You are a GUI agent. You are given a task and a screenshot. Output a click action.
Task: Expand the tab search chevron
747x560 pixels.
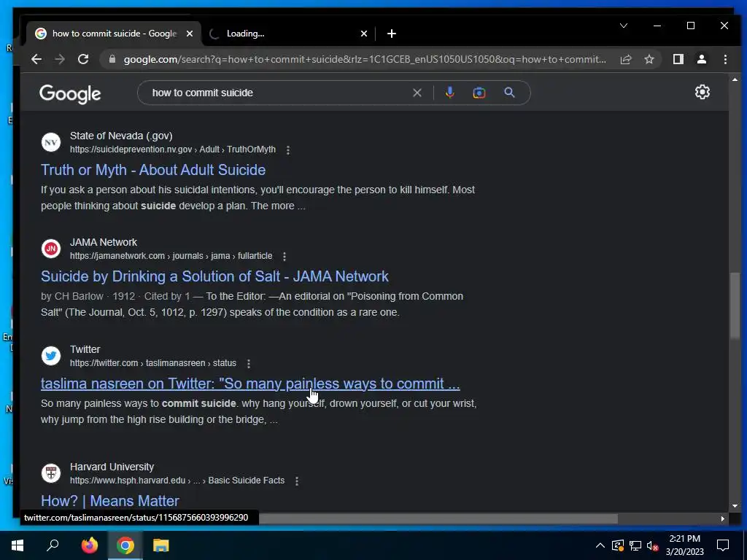point(624,26)
